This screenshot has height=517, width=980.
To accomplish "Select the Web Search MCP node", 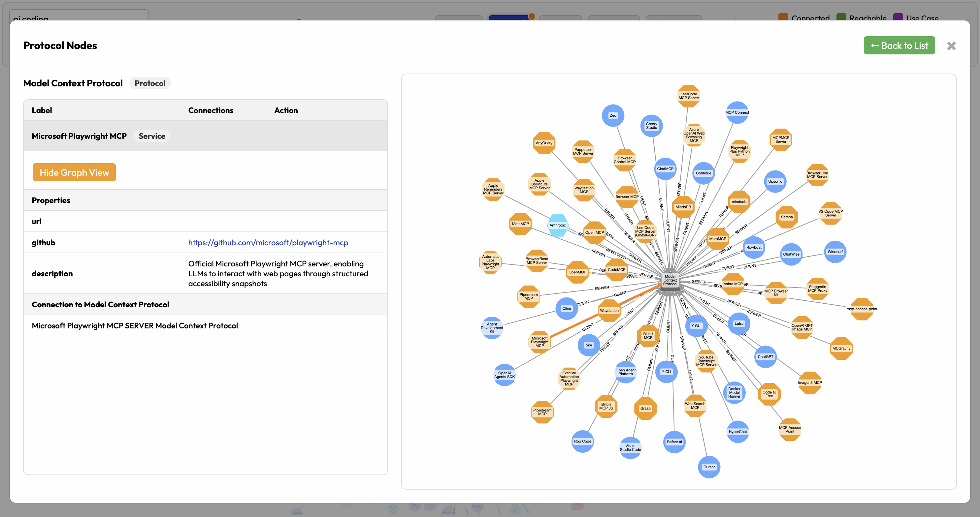I will pyautogui.click(x=695, y=406).
